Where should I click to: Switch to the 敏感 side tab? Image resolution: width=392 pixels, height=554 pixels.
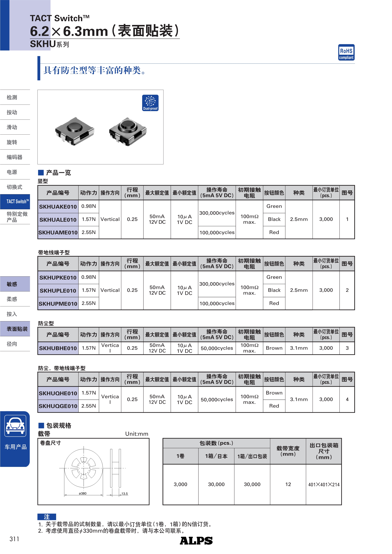pos(12,284)
